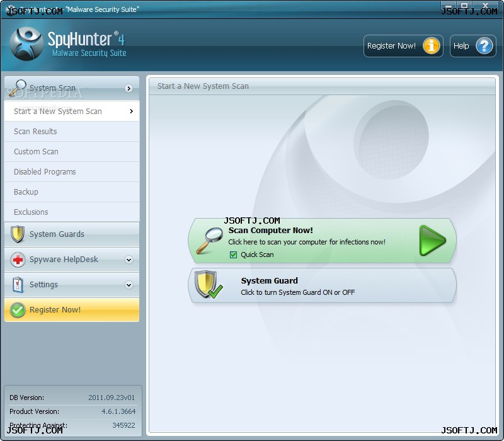
Task: Select Disabled Programs in the sidebar
Action: tap(72, 172)
